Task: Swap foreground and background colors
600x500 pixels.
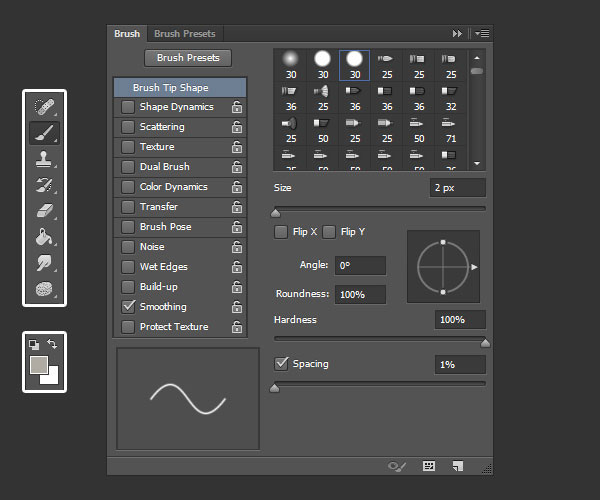Action: (x=52, y=344)
